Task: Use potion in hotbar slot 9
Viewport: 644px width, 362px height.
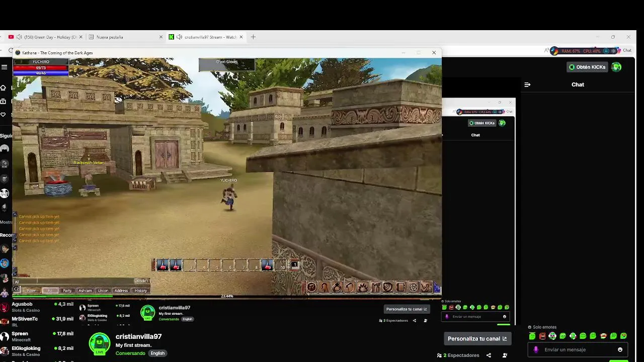Action: [268, 265]
